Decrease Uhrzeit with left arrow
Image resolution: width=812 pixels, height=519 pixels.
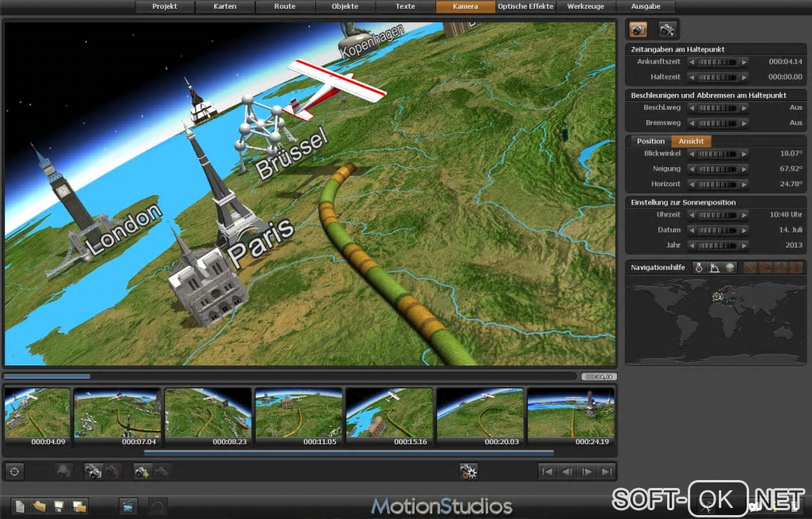pyautogui.click(x=691, y=215)
